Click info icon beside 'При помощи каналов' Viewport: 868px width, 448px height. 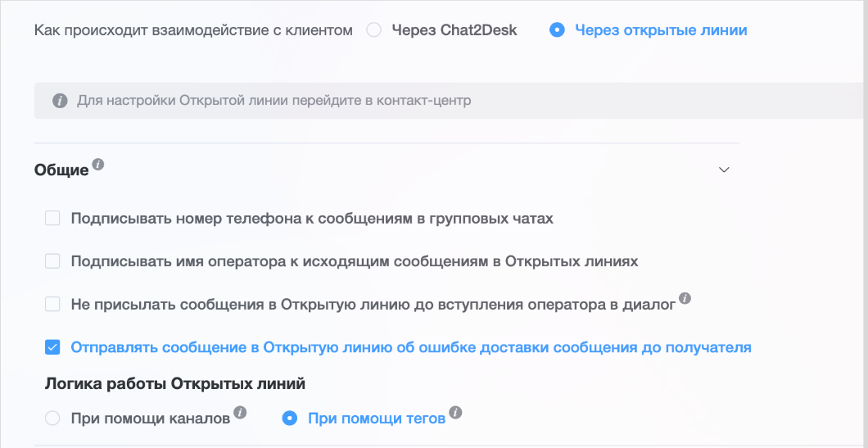point(240,413)
